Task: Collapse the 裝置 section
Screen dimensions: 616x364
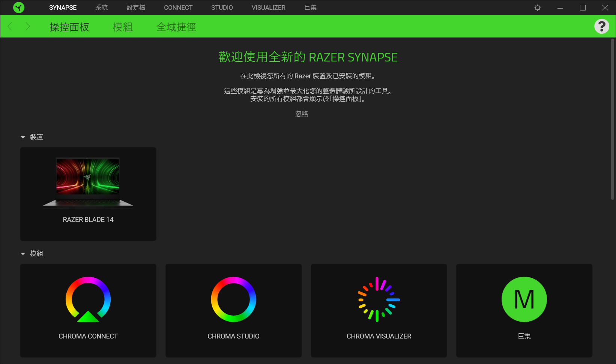Action: click(23, 137)
